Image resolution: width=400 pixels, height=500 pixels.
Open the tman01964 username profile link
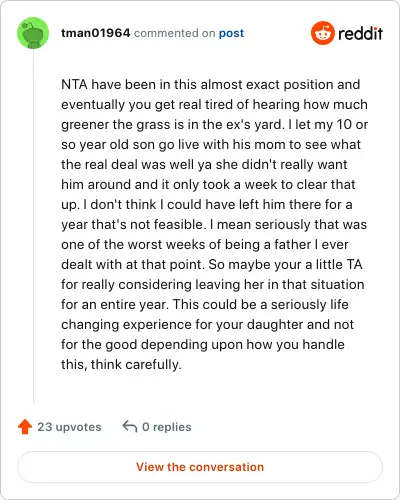point(95,33)
